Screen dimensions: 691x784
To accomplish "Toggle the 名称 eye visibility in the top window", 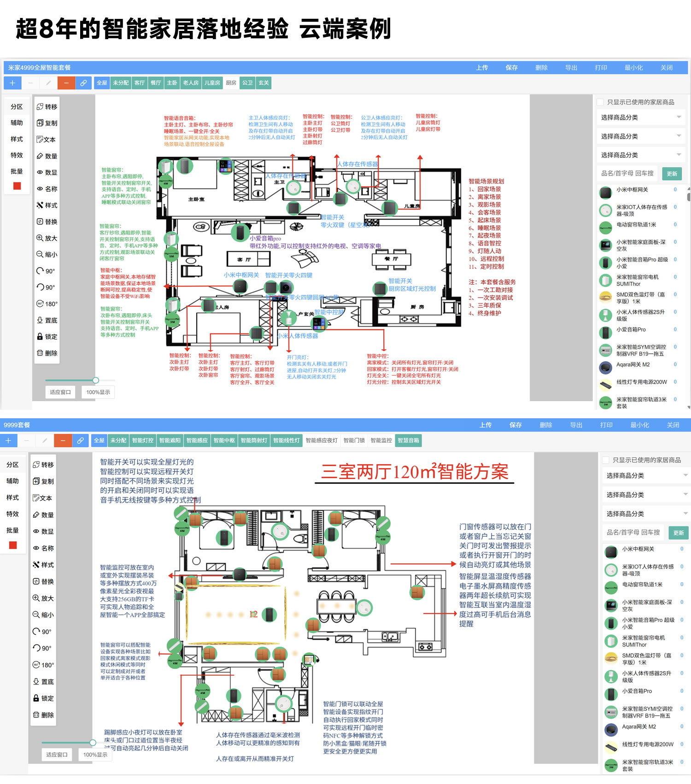I will 47,189.
